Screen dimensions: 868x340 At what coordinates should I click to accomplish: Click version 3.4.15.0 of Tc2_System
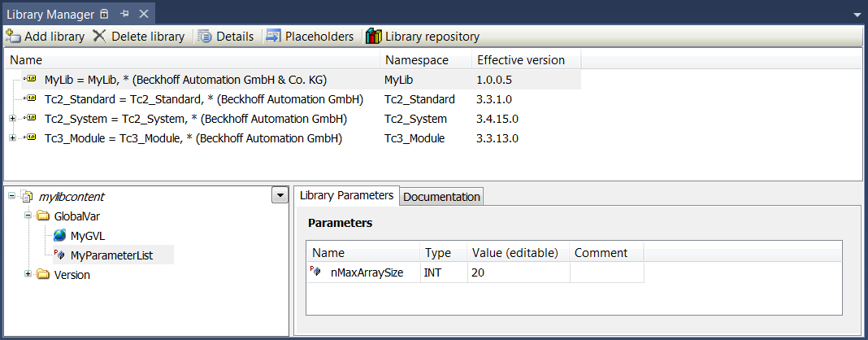tap(497, 119)
